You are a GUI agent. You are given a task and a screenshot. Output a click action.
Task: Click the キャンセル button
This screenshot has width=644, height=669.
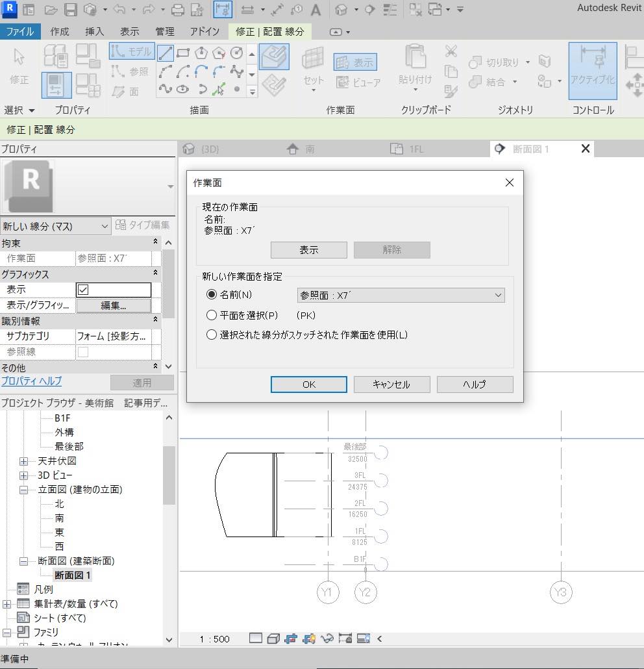tap(391, 385)
